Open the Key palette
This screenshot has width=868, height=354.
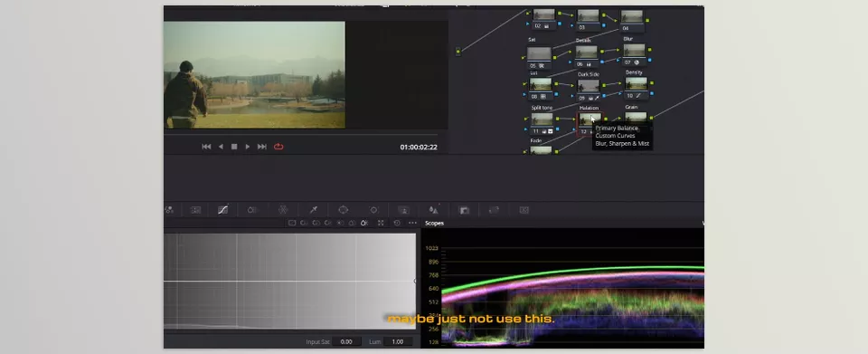464,210
